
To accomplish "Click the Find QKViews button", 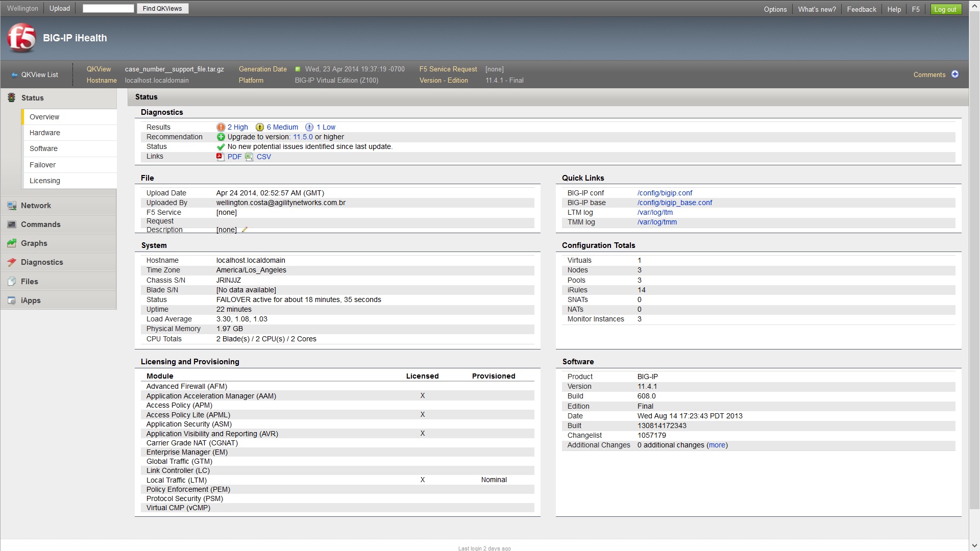I will tap(162, 9).
